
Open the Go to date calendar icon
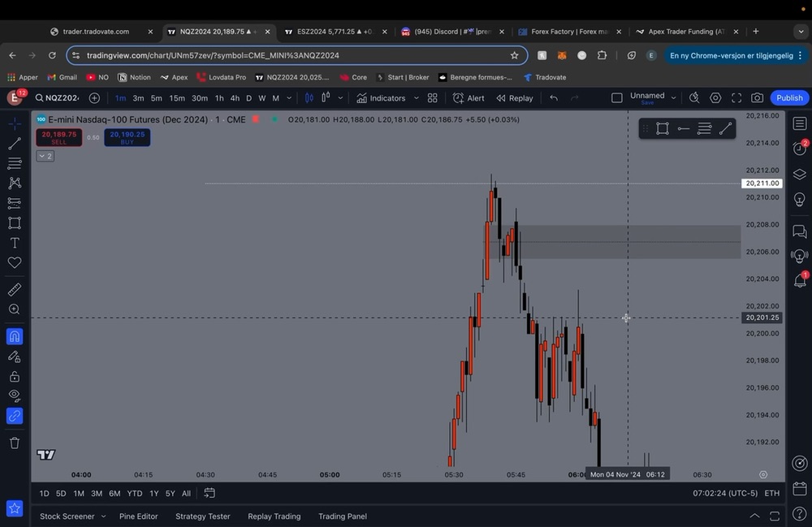[x=209, y=493]
